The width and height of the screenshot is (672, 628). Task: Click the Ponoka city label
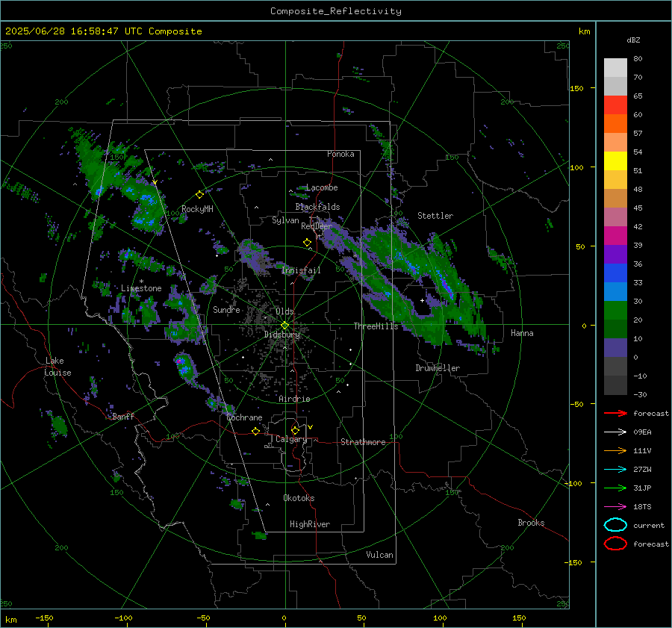[x=340, y=154]
